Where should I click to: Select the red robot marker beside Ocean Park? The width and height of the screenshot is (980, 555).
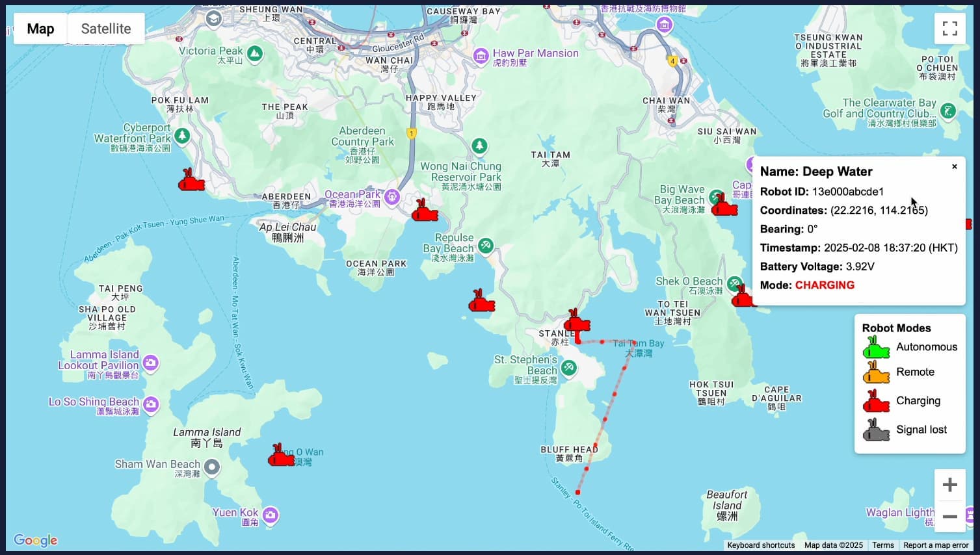(x=425, y=211)
